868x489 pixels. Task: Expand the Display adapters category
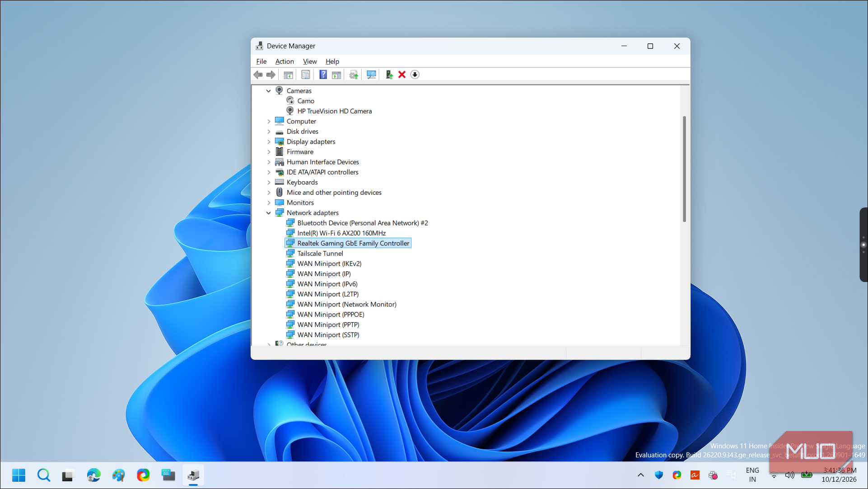coord(269,142)
